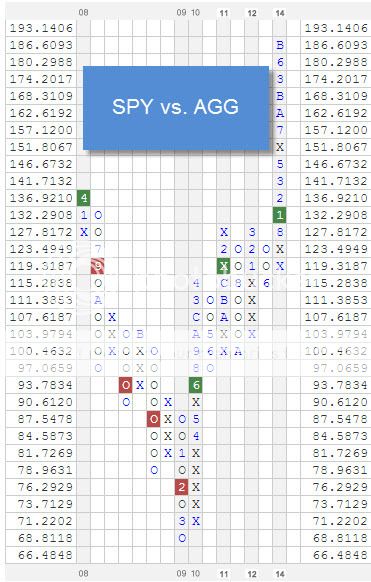Click the 12 year label in the top header
371x582 pixels.
(x=252, y=13)
